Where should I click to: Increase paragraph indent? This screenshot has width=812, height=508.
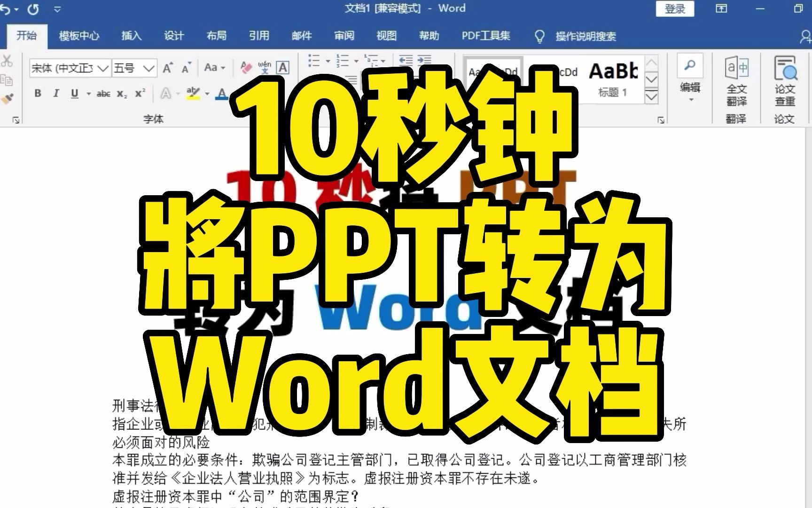tap(424, 60)
